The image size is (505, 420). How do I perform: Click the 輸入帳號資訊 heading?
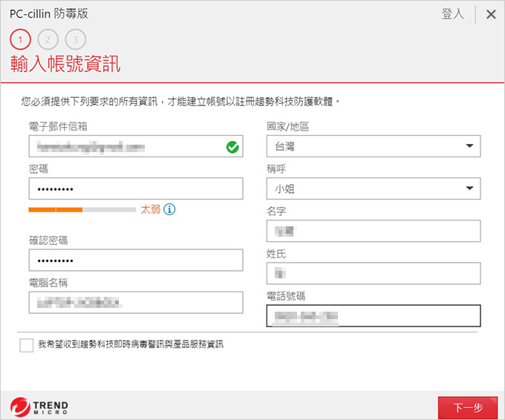[65, 64]
